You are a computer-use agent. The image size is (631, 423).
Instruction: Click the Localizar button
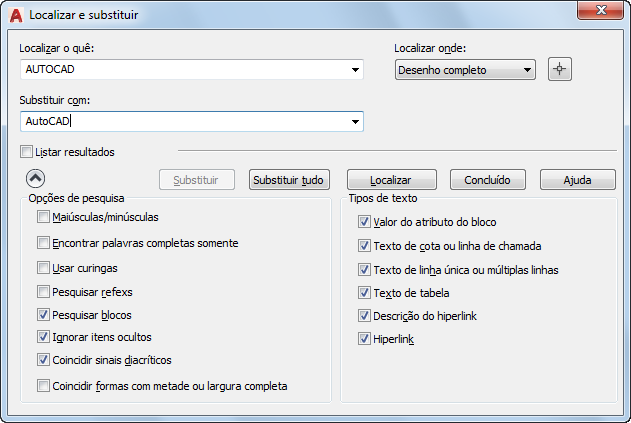(x=392, y=180)
